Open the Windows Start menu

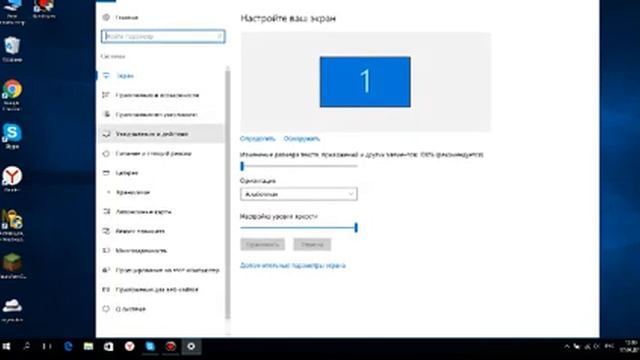[x=7, y=347]
